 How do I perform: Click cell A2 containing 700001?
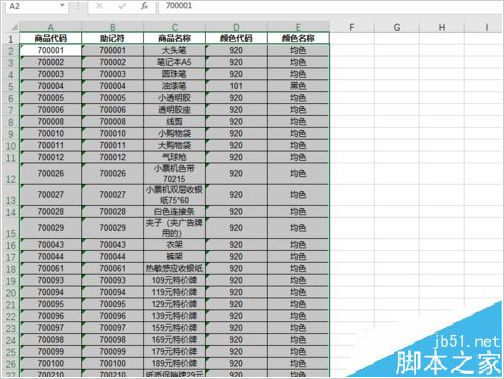[50, 50]
